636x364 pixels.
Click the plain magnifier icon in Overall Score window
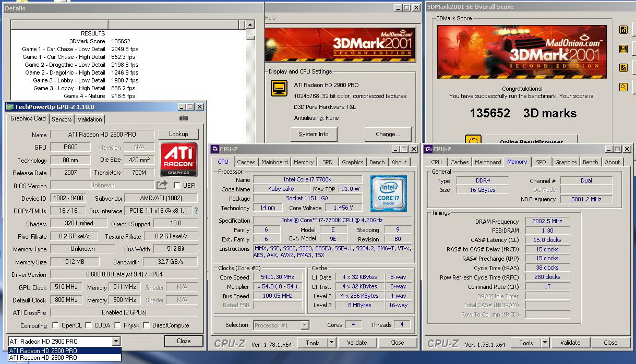[623, 87]
